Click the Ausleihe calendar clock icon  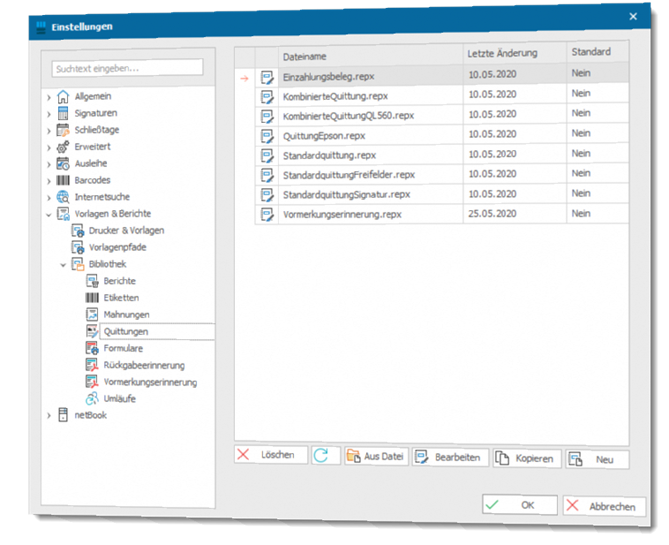[x=63, y=163]
